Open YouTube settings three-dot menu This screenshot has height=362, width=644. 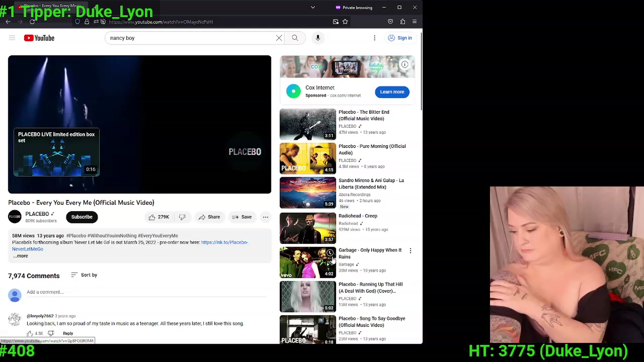(375, 38)
